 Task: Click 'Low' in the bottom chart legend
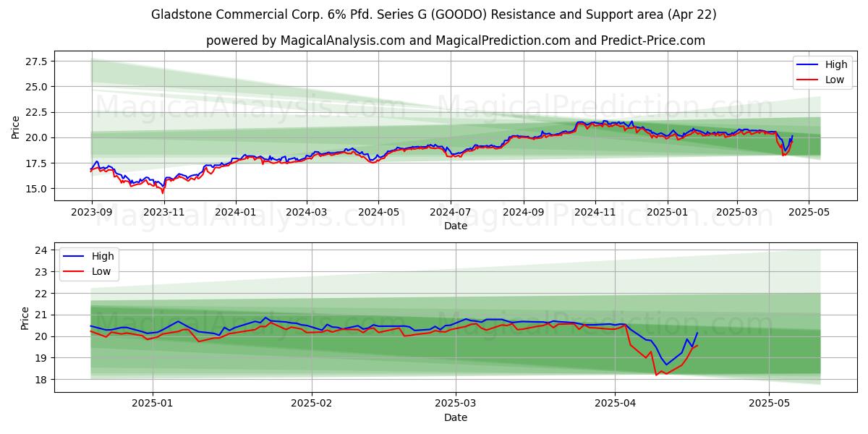[x=102, y=271]
